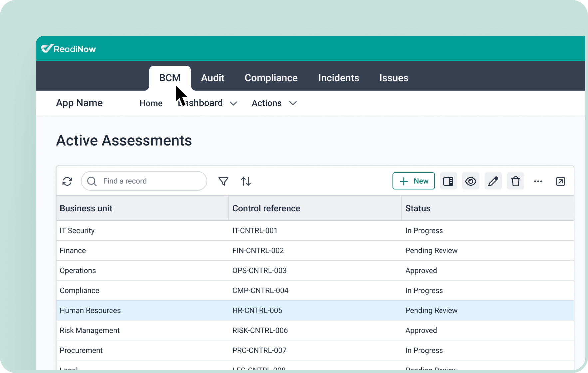
Task: Click the refresh records icon
Action: (67, 181)
